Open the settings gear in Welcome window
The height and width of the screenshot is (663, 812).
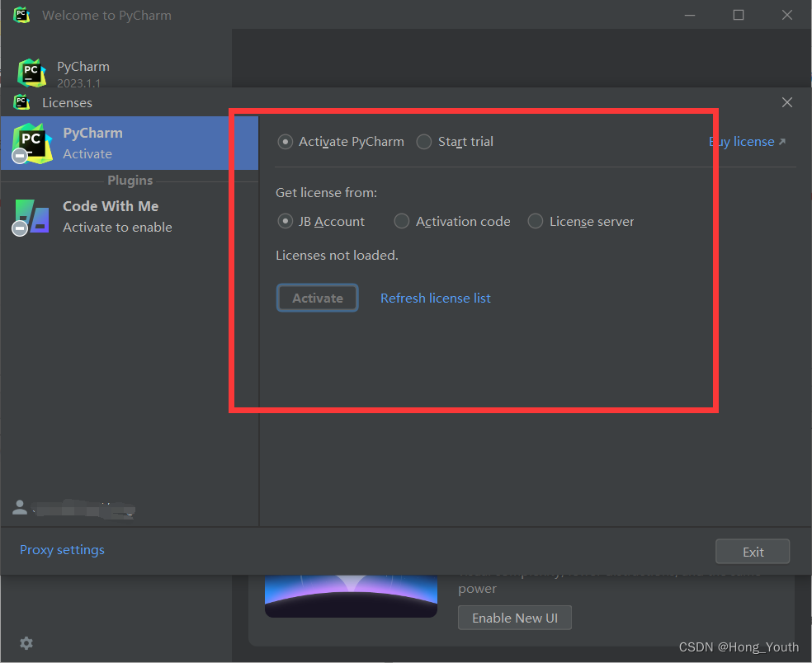tap(26, 643)
